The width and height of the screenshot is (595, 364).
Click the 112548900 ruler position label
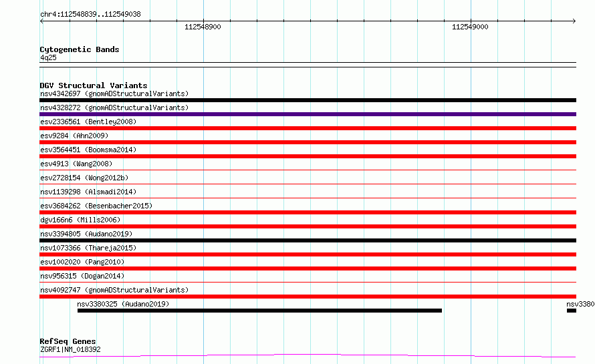pos(203,27)
